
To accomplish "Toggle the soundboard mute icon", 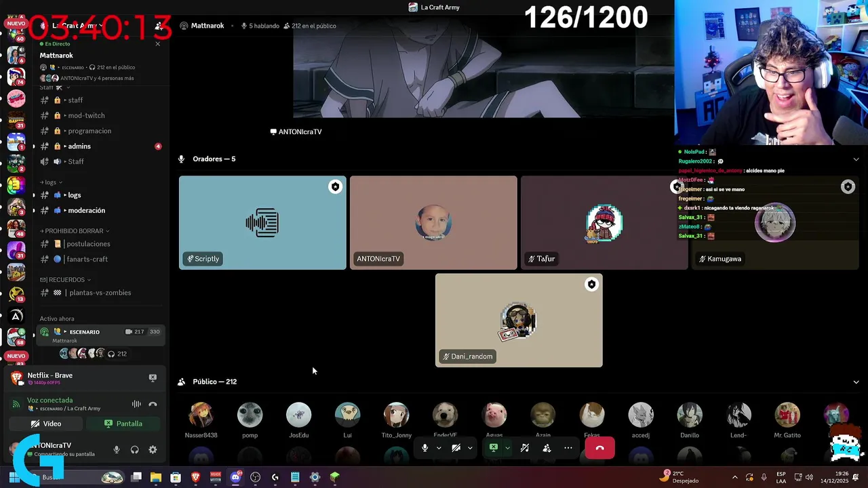I will 525,448.
